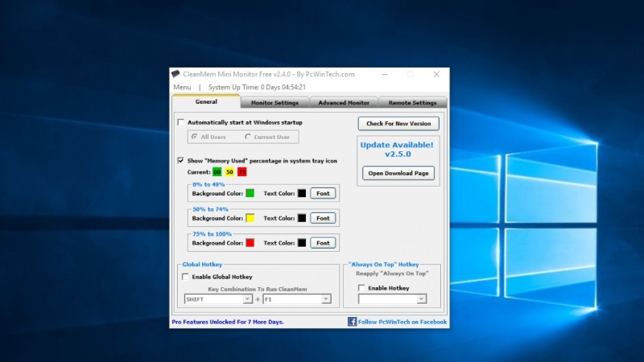
Task: Expand the F1 key dropdown
Action: [x=326, y=299]
